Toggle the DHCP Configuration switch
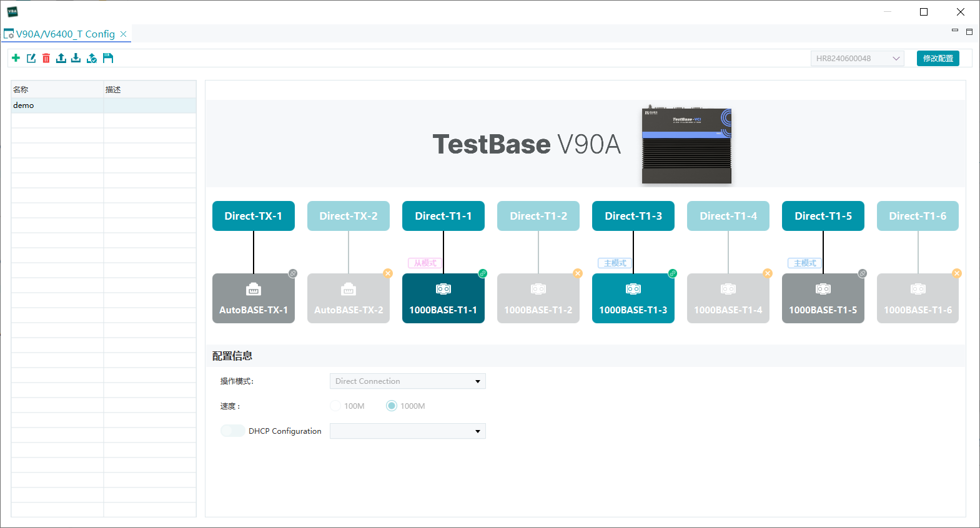 point(232,431)
